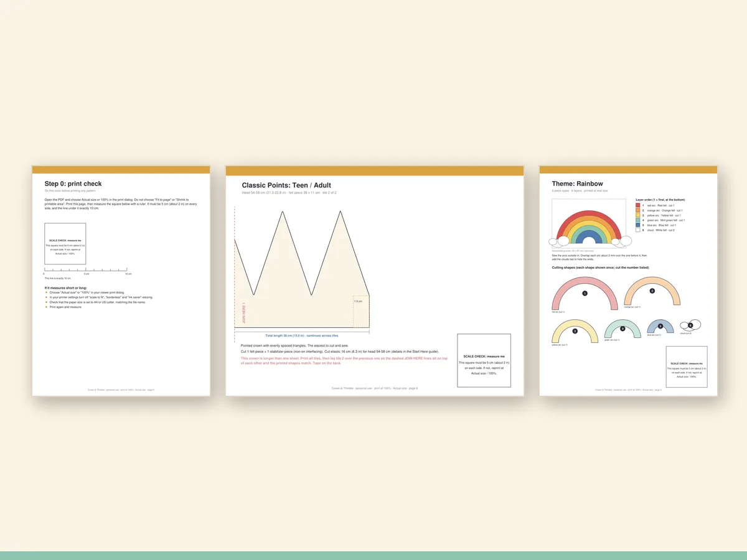Click the "JOIN HERE 1" vertical label
The height and width of the screenshot is (560, 747).
tap(244, 312)
